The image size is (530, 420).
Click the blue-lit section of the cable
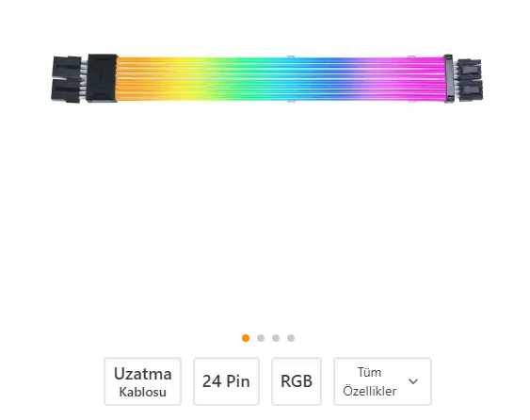click(x=325, y=78)
